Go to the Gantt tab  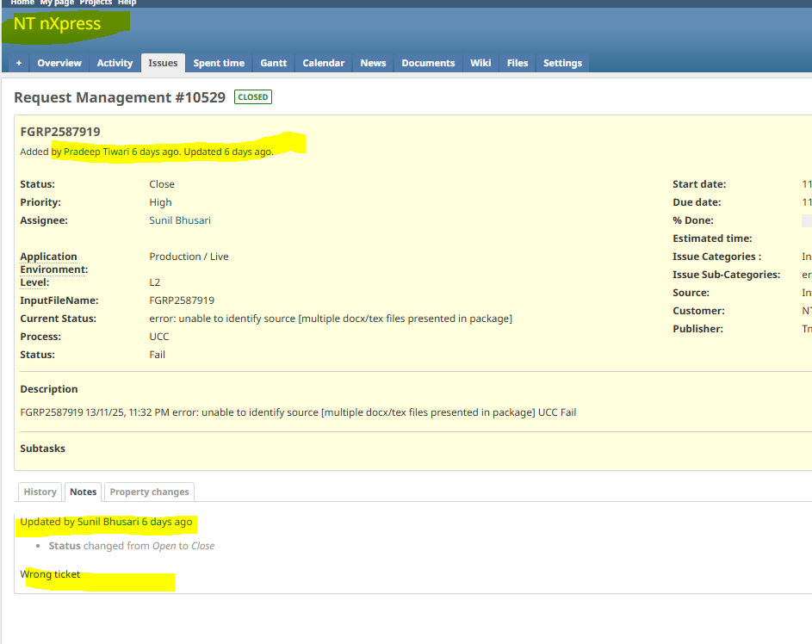click(x=274, y=63)
